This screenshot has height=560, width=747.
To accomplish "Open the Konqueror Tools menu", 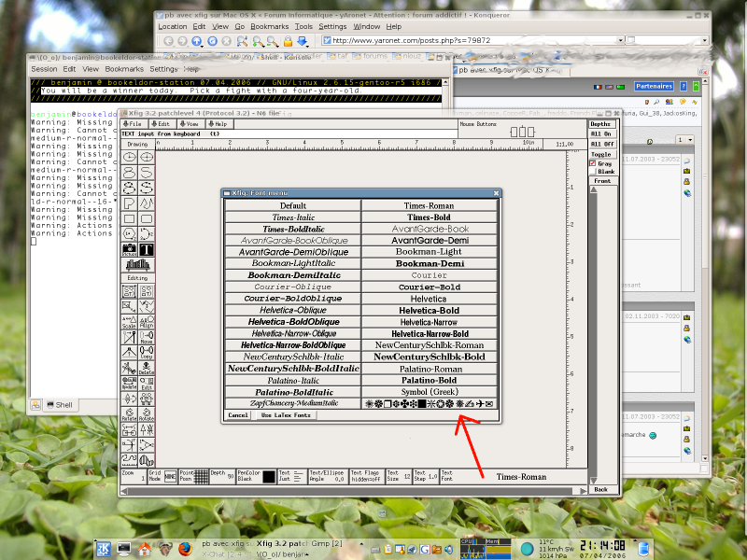I will click(303, 27).
